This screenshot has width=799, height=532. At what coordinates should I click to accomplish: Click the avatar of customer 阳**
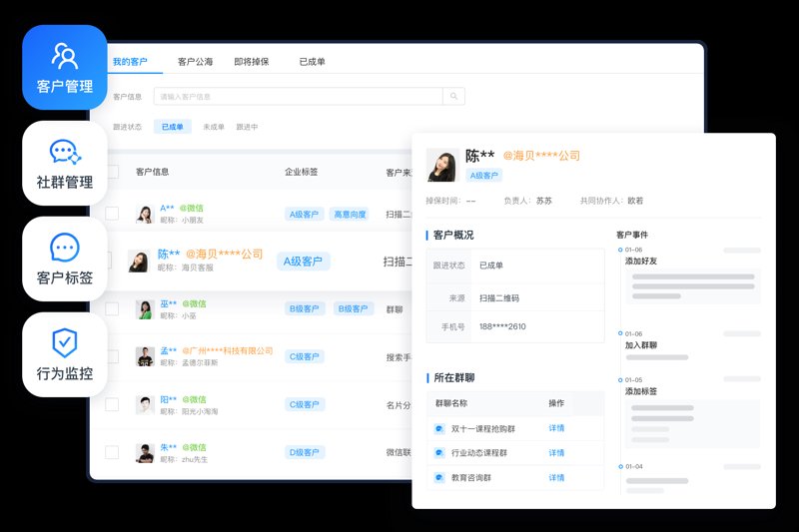coord(145,404)
